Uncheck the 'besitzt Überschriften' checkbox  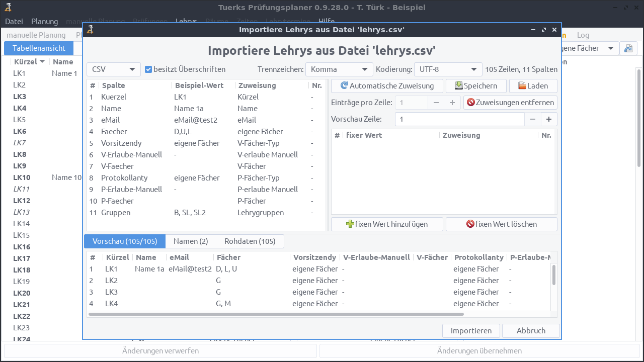(149, 69)
